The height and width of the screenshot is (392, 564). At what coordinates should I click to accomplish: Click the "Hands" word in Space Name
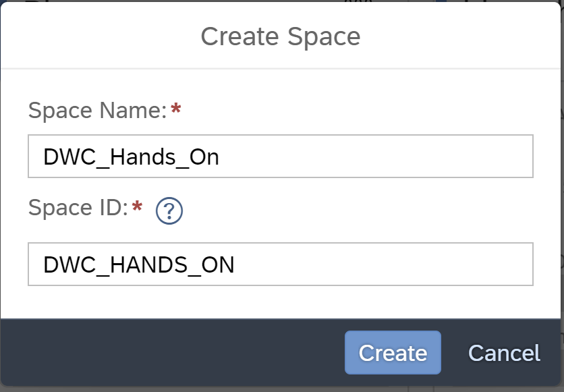(142, 157)
